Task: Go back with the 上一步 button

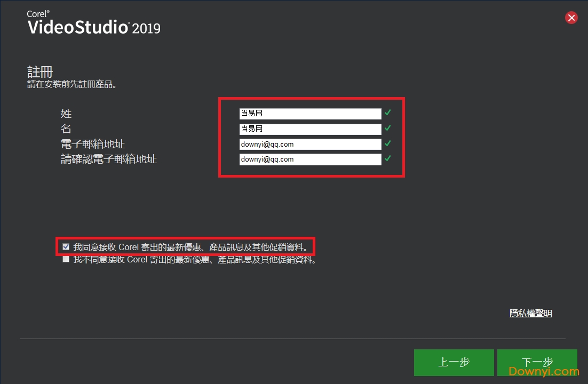Action: [x=454, y=362]
